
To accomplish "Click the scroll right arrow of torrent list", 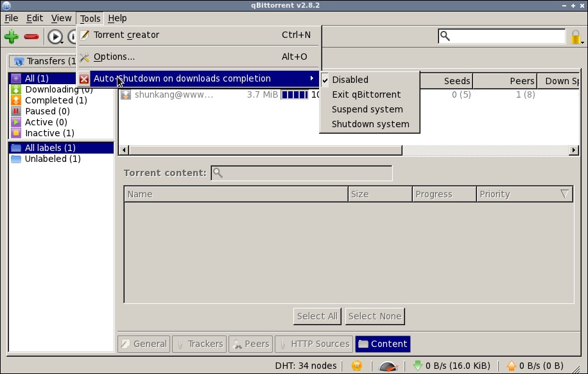I will pos(573,150).
